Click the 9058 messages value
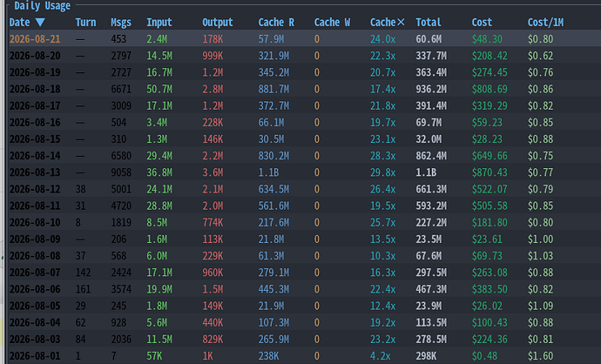Viewport: 601px width, 364px height. click(x=121, y=172)
